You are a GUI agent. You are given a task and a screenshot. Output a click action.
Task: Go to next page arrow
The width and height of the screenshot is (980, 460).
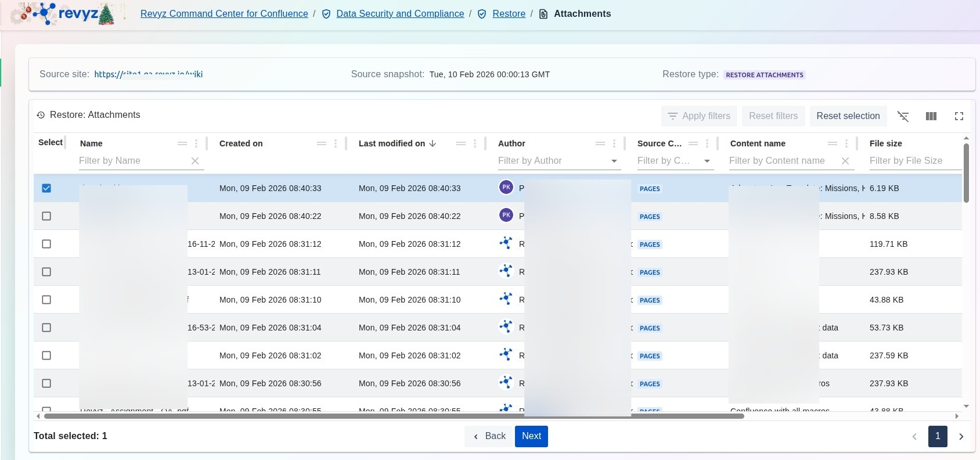pyautogui.click(x=961, y=436)
